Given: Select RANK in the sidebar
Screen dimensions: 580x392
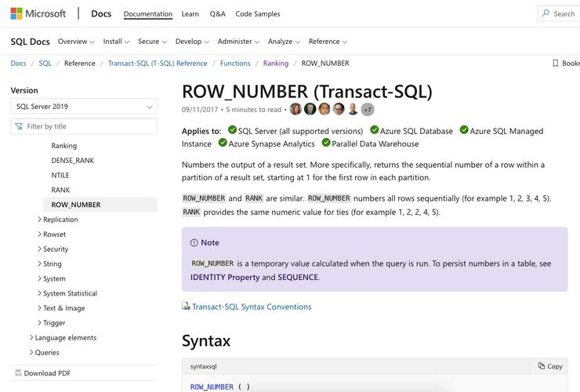Looking at the screenshot, I should click(60, 190).
